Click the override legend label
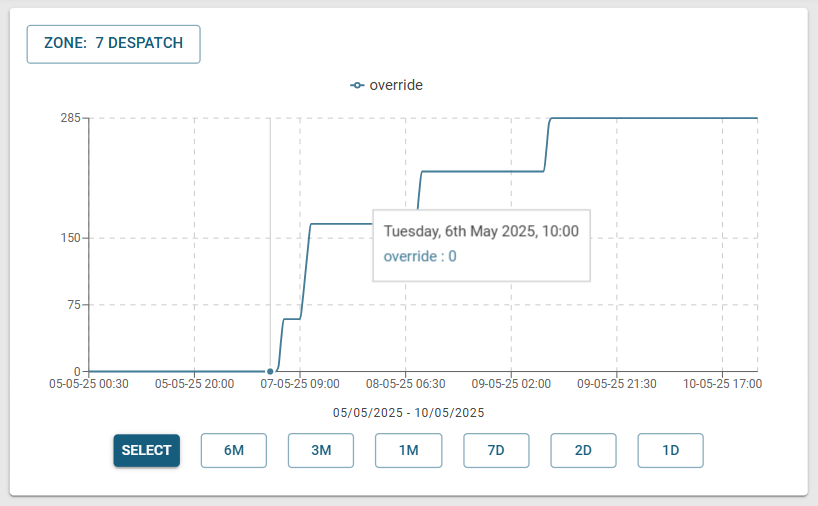Screen dimensions: 818x506 point(396,85)
